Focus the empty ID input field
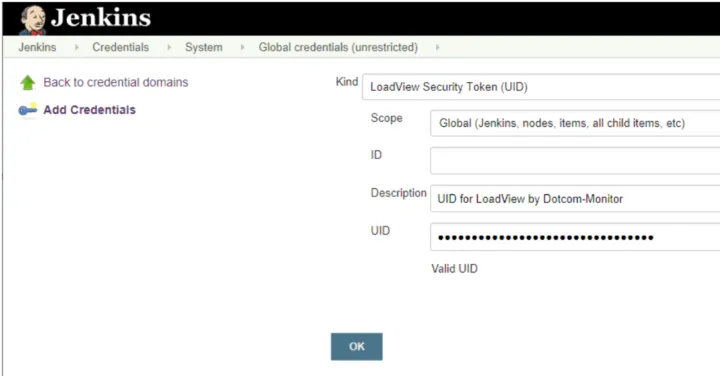The image size is (720, 378). [x=575, y=161]
